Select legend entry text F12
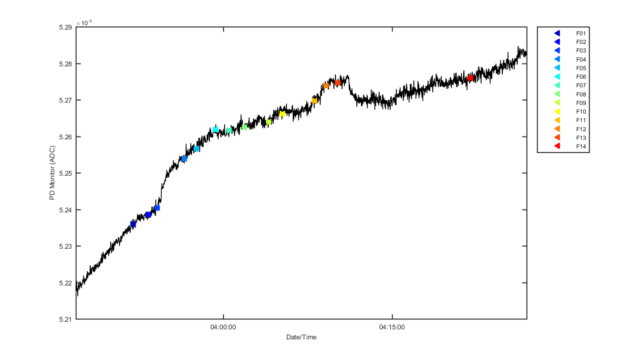The image size is (644, 358). click(x=581, y=129)
